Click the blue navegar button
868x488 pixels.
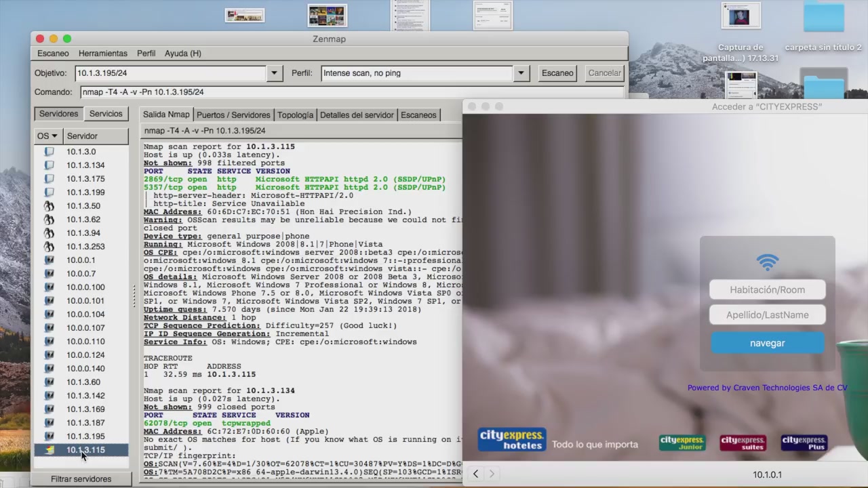[x=767, y=344]
